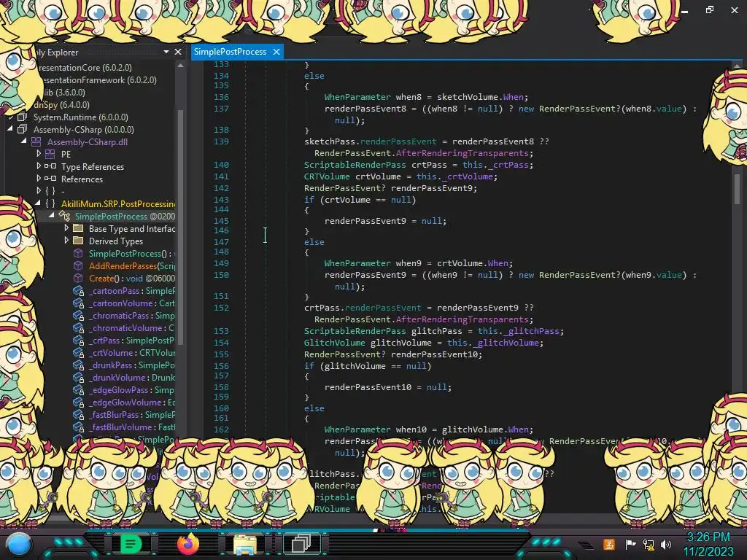This screenshot has width=747, height=560.
Task: Click the Create() method cube icon
Action: click(x=78, y=279)
